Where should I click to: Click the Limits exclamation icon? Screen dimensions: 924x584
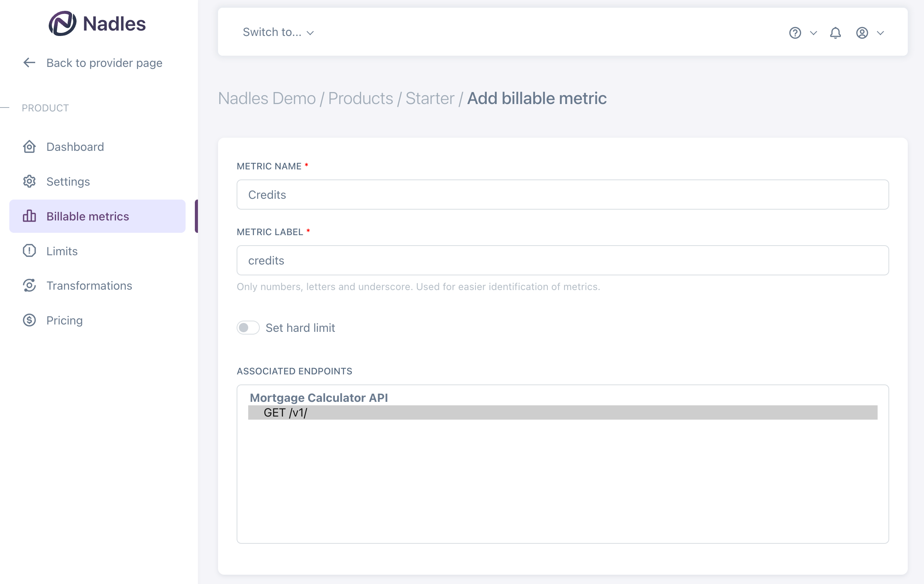29,251
